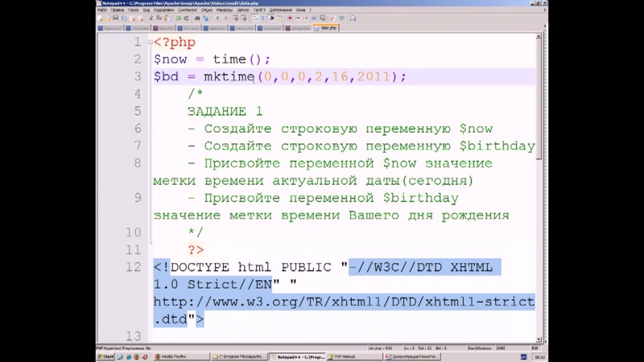Click the New file toolbar icon
644x362 pixels.
(x=101, y=18)
